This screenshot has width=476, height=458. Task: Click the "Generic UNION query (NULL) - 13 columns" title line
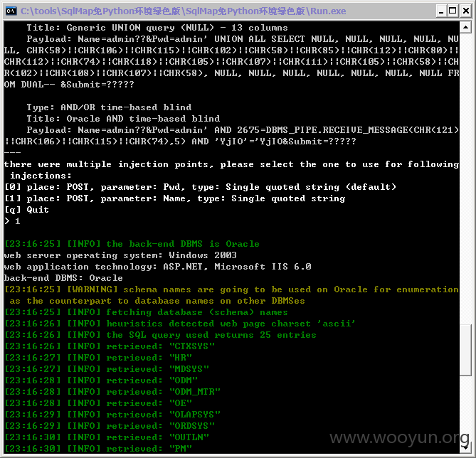[x=157, y=28]
